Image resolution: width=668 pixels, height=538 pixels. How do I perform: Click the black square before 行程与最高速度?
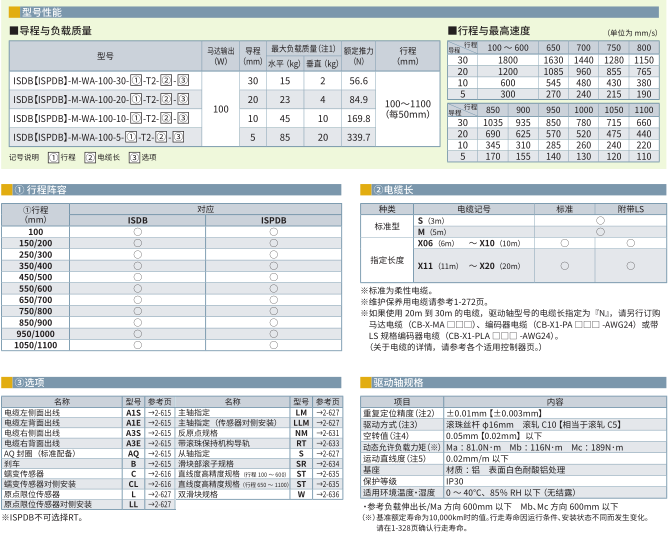(452, 31)
